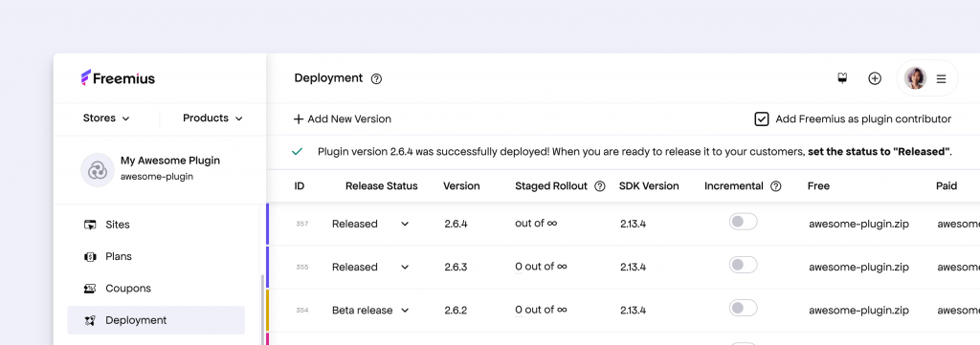Click ID 357 cell

pos(301,224)
